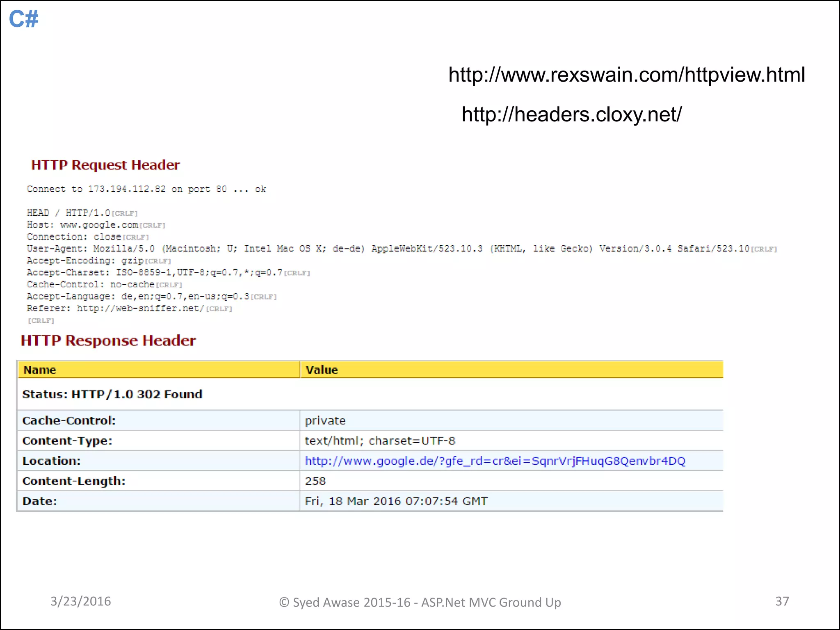Click the 'private' value cell

[x=512, y=420]
